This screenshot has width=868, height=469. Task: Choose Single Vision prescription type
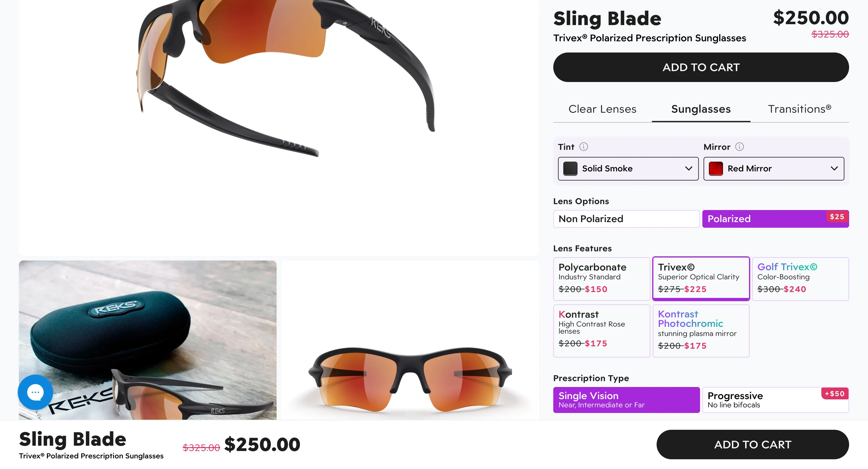coord(626,400)
